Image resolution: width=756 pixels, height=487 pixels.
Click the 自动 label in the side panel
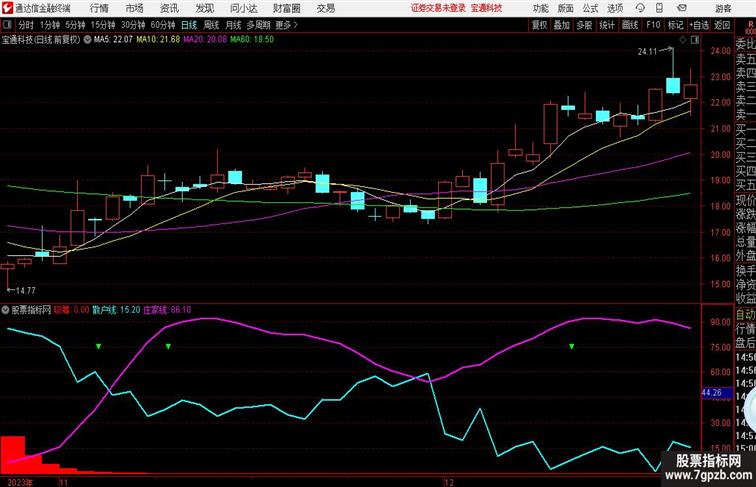(745, 315)
